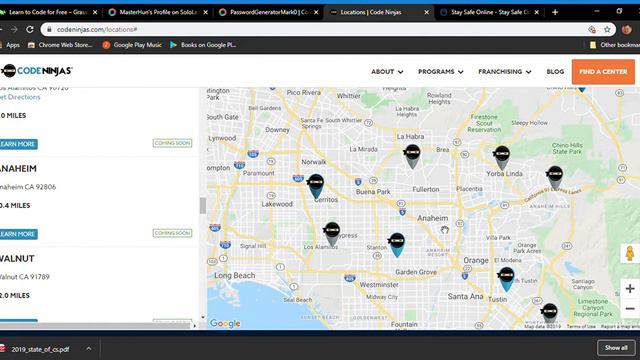Click Show all downloads button
This screenshot has height=360, width=640.
coord(616,348)
